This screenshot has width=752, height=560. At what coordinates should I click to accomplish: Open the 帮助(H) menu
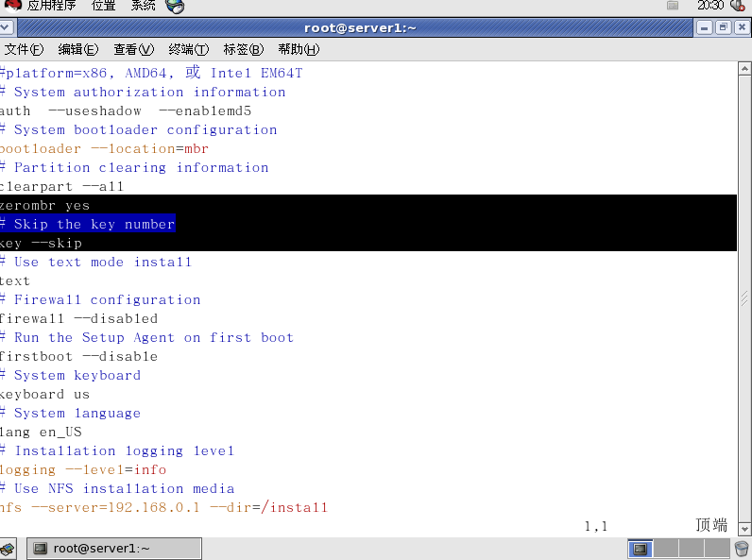pos(299,49)
